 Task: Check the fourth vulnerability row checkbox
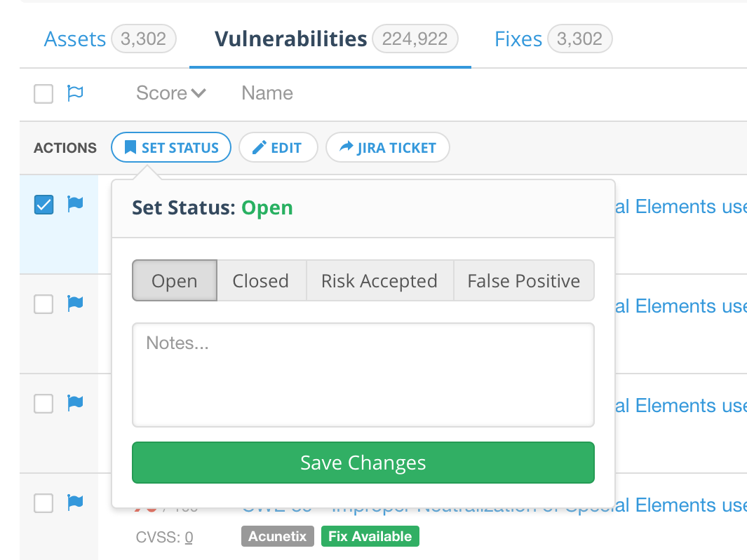click(x=43, y=503)
